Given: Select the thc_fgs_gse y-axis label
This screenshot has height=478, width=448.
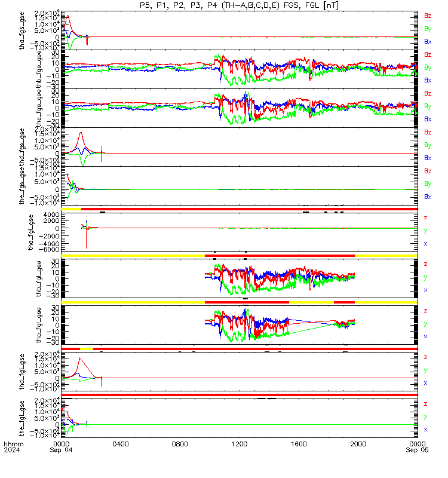Looking at the screenshot, I should click(39, 109).
